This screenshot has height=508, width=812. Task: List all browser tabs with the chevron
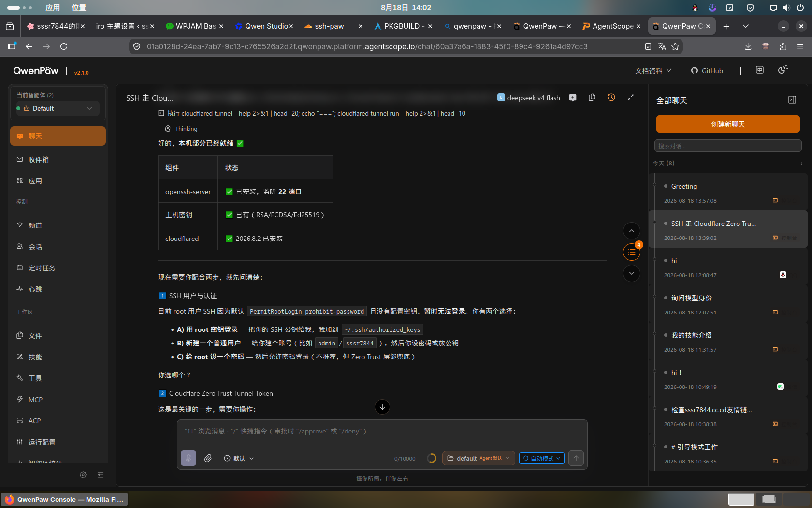tap(746, 26)
